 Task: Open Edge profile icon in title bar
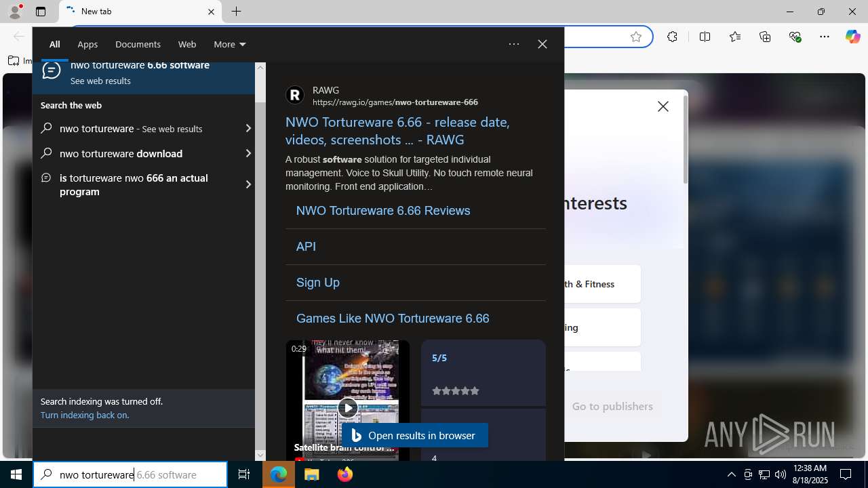[15, 12]
